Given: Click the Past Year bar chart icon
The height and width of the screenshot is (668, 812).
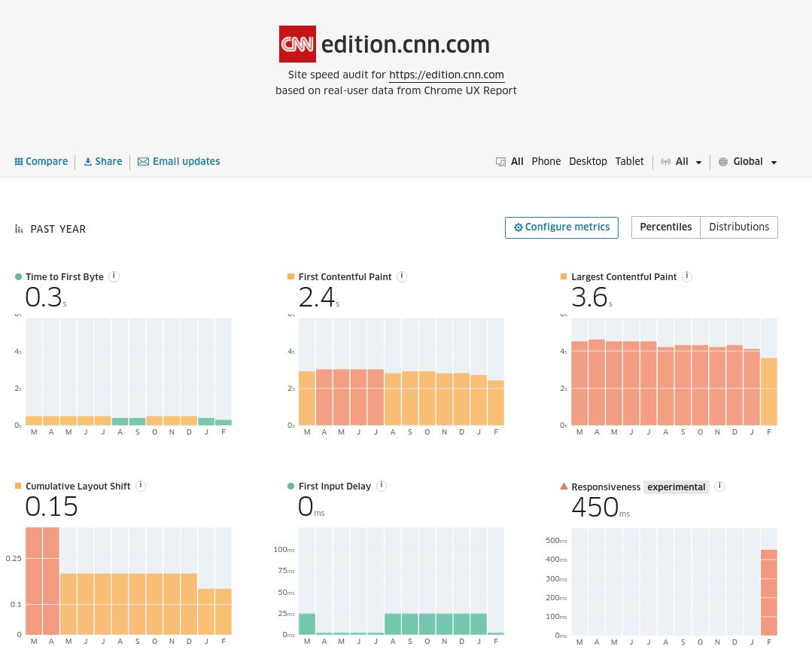Looking at the screenshot, I should click(19, 228).
